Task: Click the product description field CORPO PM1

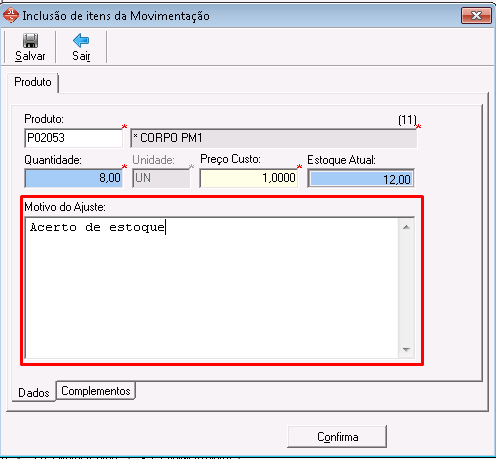Action: pos(274,138)
